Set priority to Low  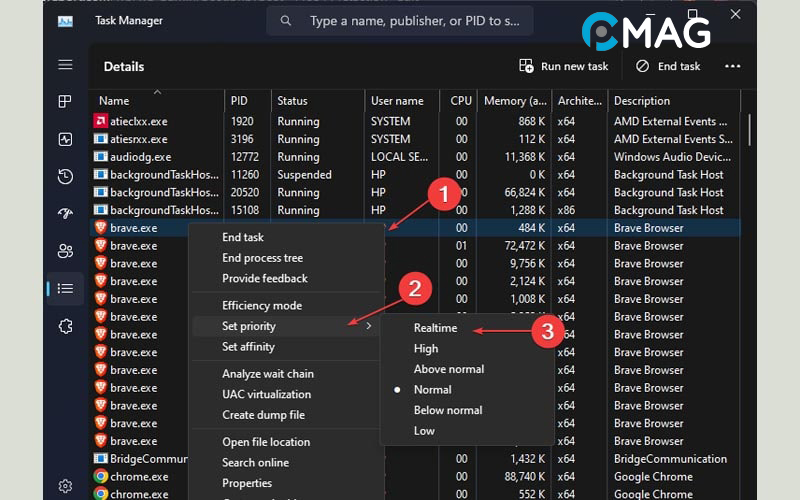[x=424, y=431]
